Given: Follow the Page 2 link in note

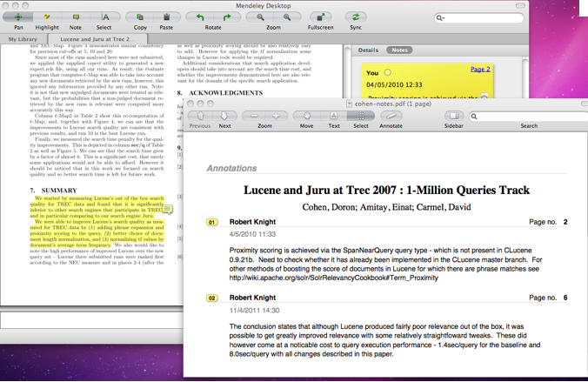Looking at the screenshot, I should (479, 69).
